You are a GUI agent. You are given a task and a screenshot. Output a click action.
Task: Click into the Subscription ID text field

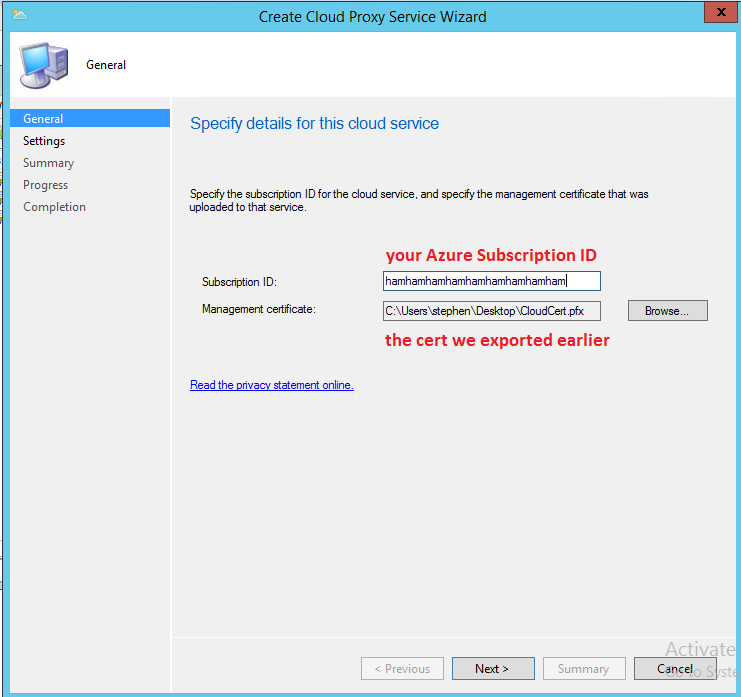coord(491,281)
